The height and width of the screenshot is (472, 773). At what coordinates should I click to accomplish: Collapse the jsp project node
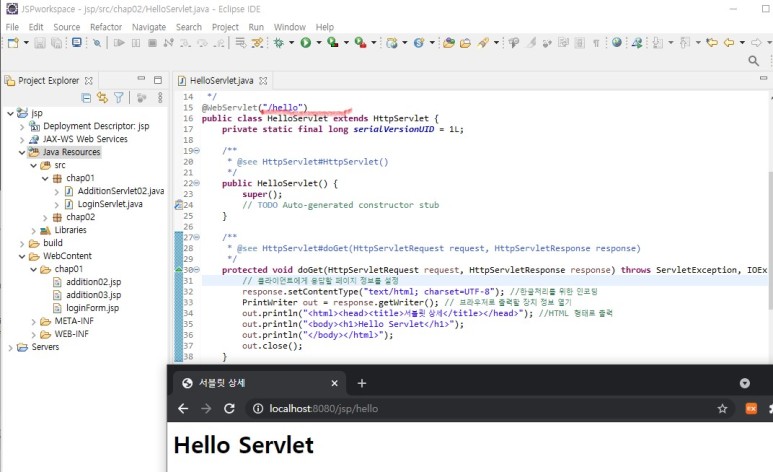(x=10, y=113)
